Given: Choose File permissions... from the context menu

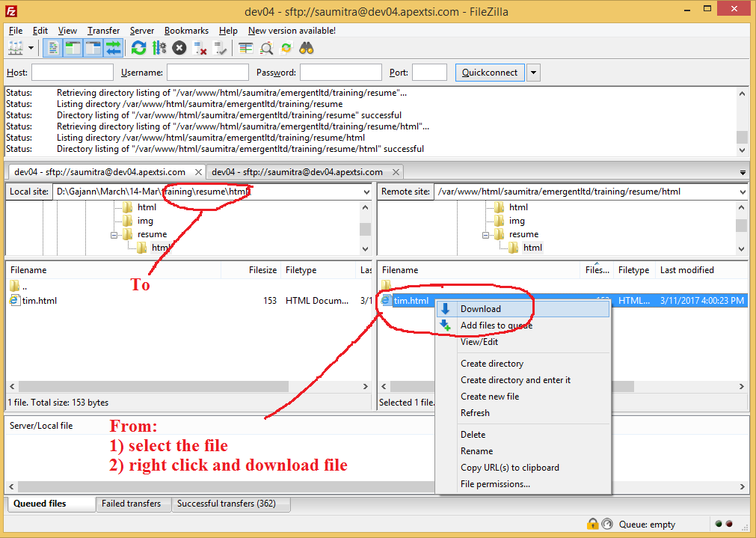Looking at the screenshot, I should pyautogui.click(x=523, y=484).
